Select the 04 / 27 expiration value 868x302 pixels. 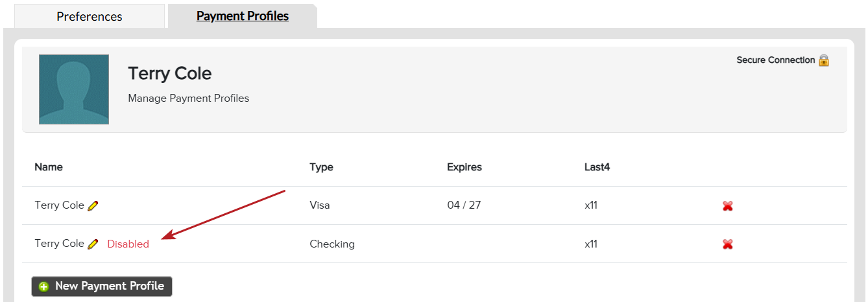[x=464, y=205]
